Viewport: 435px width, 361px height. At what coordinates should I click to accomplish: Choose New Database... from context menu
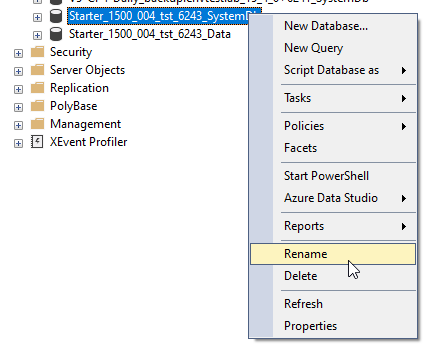tap(333, 26)
